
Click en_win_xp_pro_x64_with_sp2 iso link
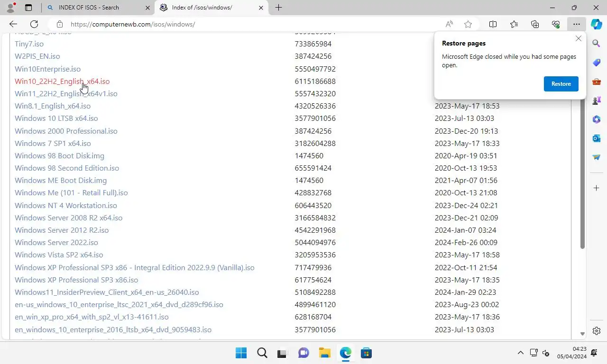pos(92,317)
